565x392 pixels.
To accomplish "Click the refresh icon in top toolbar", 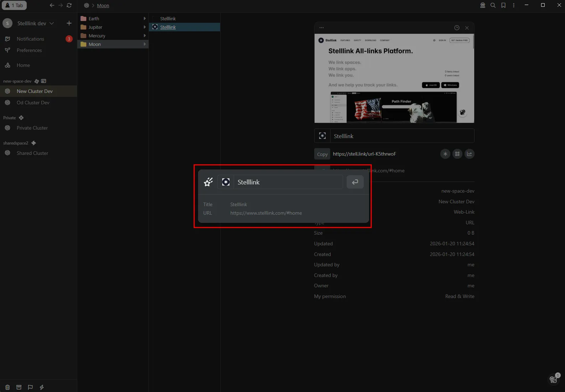I will click(x=69, y=5).
